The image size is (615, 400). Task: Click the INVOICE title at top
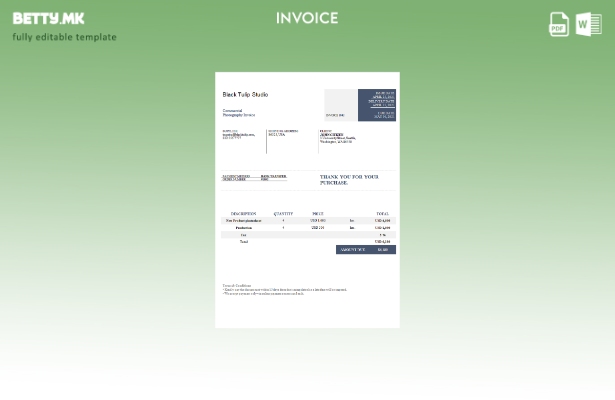(307, 18)
